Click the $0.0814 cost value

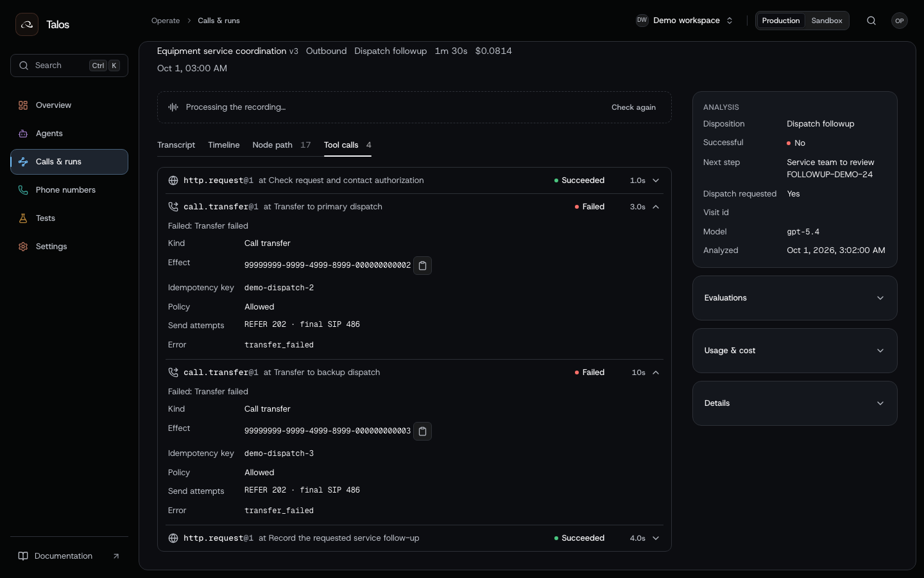click(493, 51)
